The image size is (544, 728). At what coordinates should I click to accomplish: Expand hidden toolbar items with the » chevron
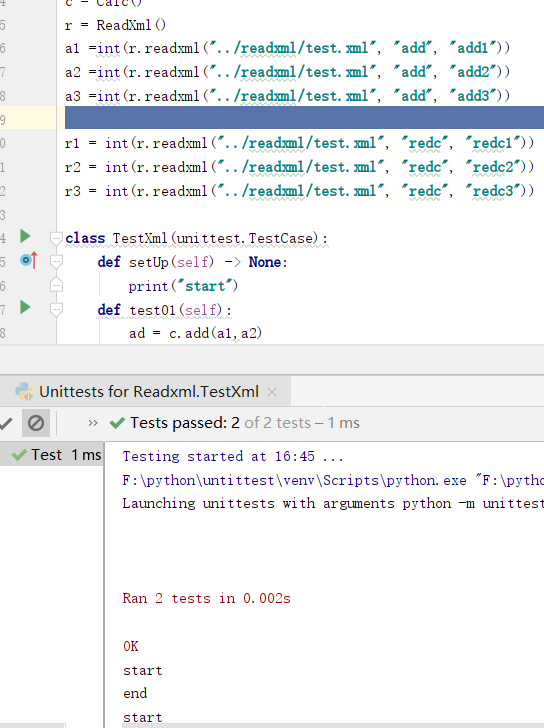pyautogui.click(x=93, y=423)
